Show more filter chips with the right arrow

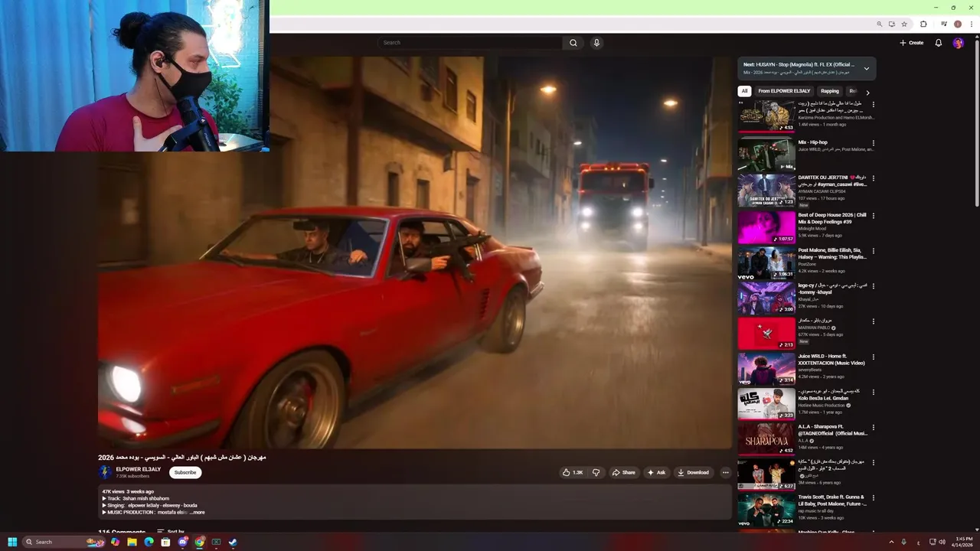click(x=867, y=92)
